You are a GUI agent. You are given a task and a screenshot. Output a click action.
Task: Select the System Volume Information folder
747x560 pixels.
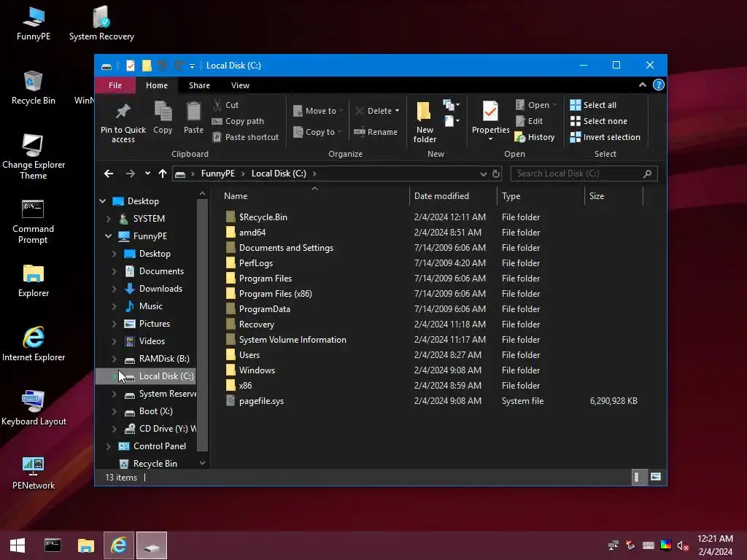431,340
